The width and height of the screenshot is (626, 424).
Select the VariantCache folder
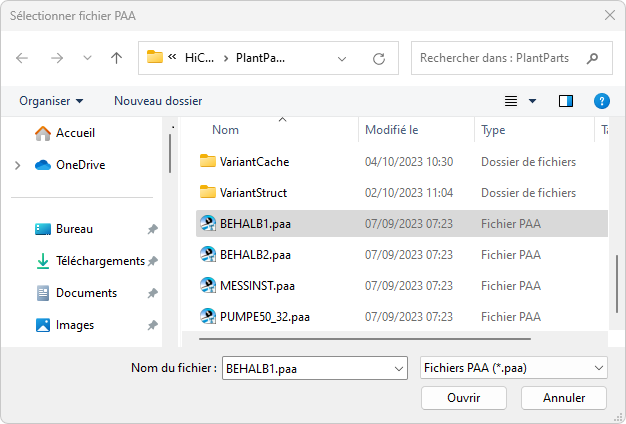tap(254, 161)
